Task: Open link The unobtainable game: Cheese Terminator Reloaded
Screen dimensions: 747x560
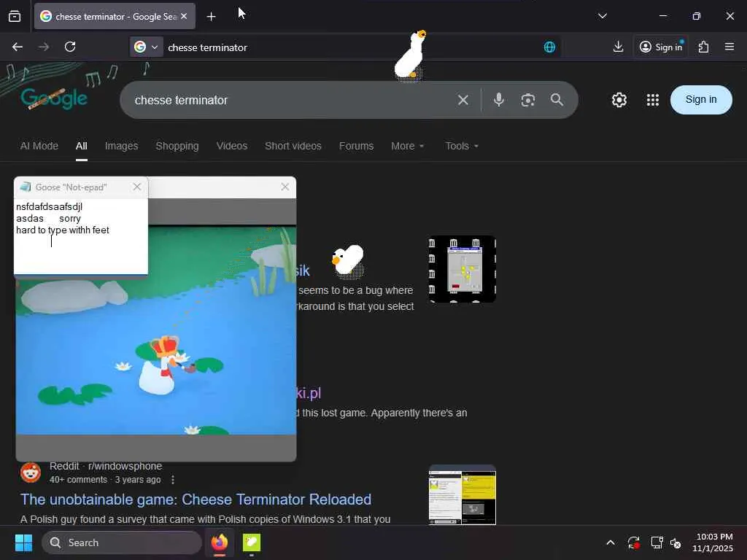Action: [x=196, y=499]
